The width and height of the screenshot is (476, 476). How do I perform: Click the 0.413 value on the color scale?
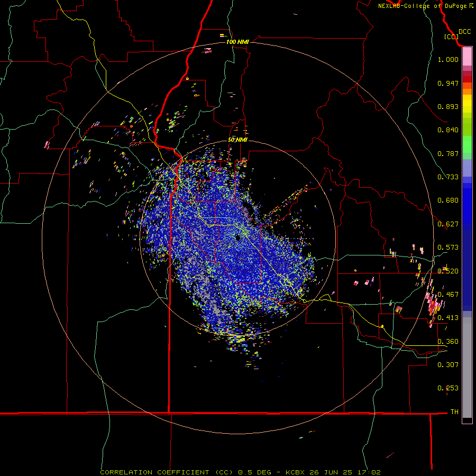click(448, 318)
